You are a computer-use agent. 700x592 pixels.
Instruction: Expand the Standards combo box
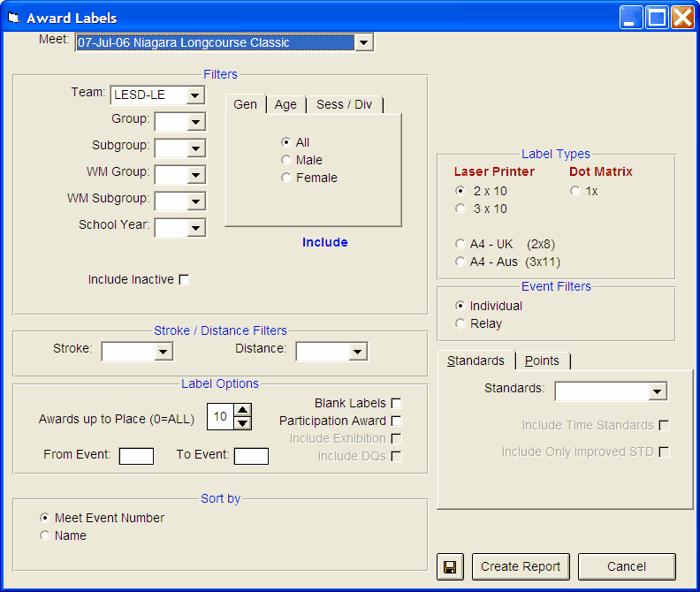[656, 391]
